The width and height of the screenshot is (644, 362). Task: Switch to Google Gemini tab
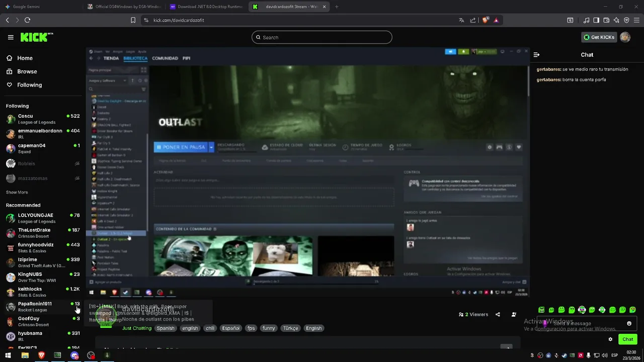click(x=40, y=7)
